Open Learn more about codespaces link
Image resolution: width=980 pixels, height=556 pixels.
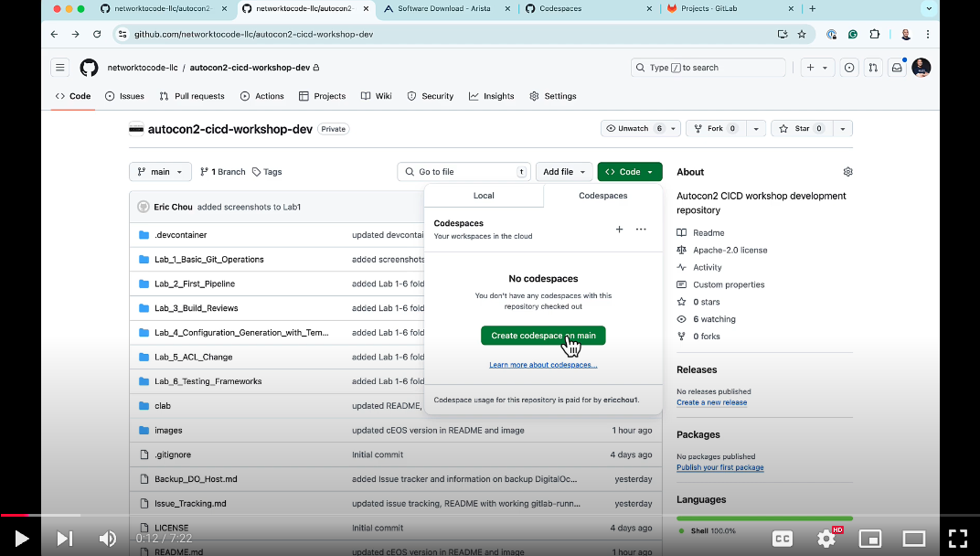543,365
